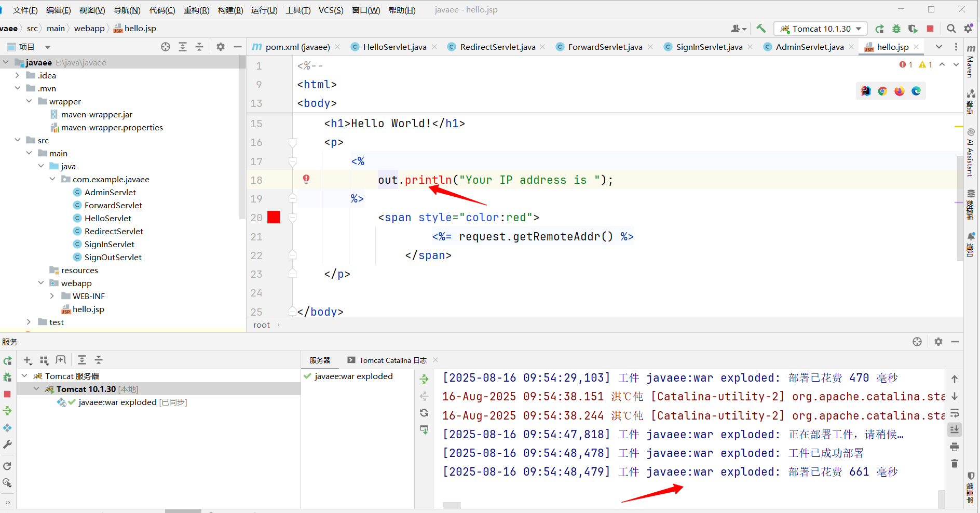Click the red color swatch at line 20
Viewport: 980px width, 513px height.
point(274,218)
